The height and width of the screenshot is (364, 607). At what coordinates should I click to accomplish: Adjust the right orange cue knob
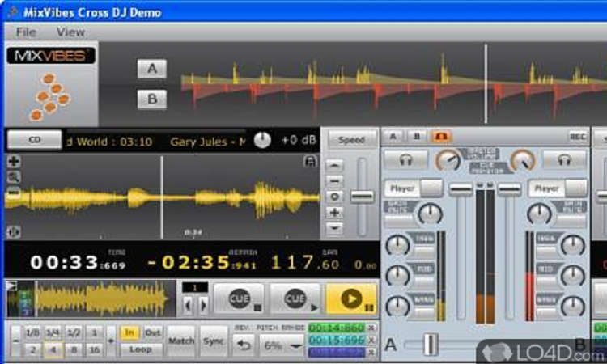523,160
